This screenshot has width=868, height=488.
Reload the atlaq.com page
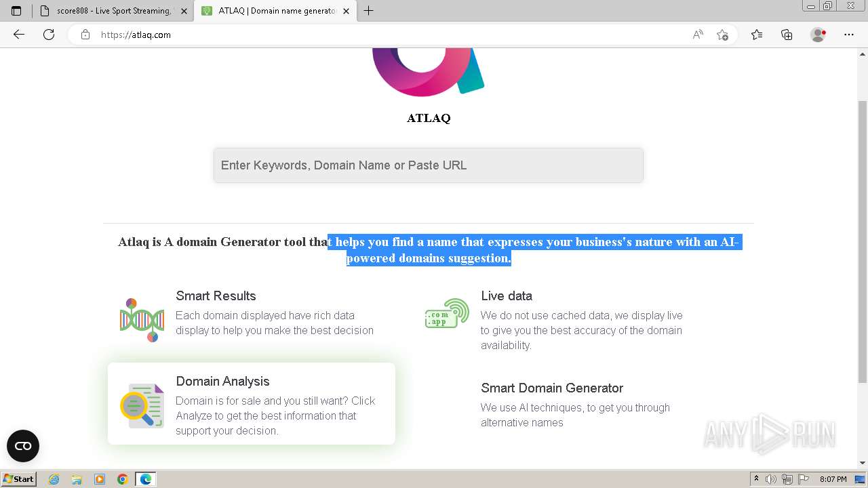(x=49, y=35)
